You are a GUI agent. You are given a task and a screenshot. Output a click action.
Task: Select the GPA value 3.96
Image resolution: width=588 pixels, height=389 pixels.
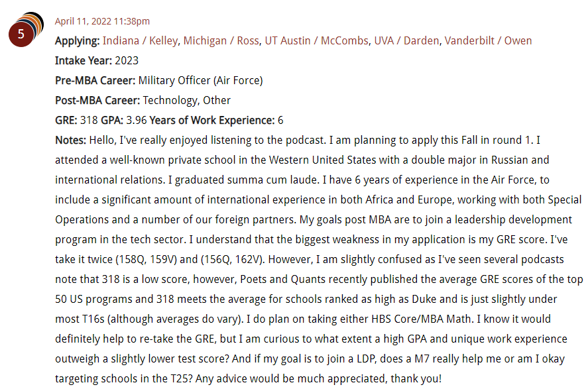137,120
